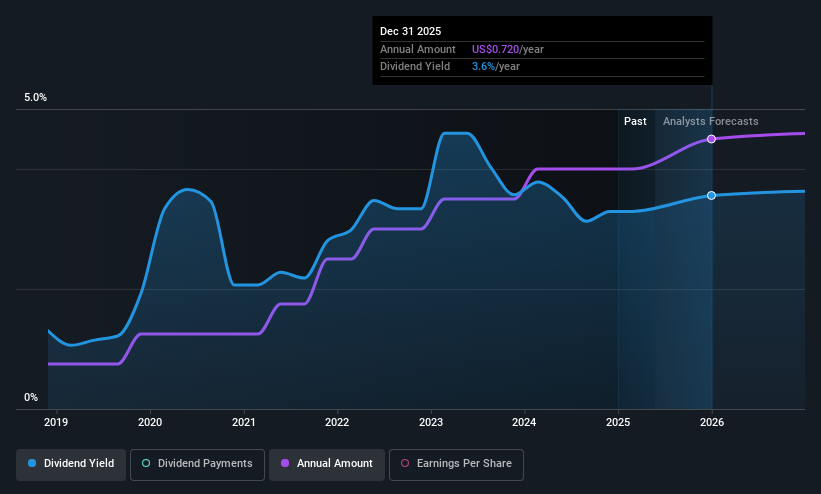Click the 2025 x-axis label
Image resolution: width=821 pixels, height=494 pixels.
click(x=618, y=422)
